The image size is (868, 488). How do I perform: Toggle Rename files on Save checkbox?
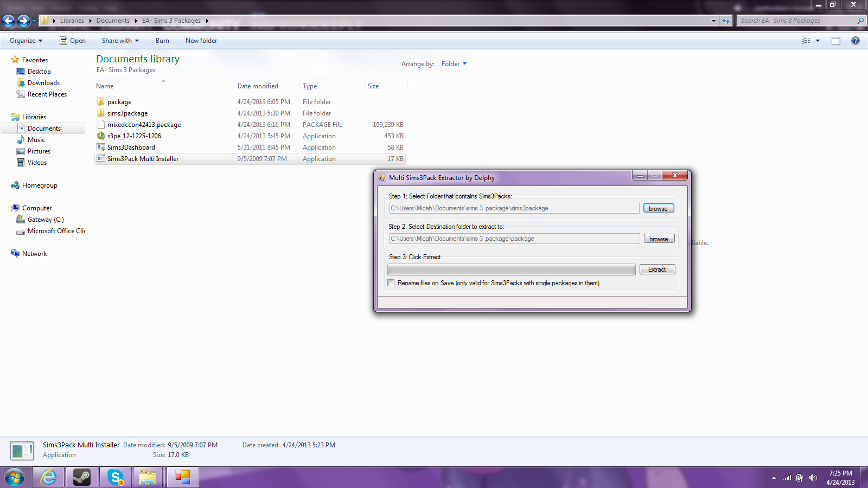pos(391,283)
